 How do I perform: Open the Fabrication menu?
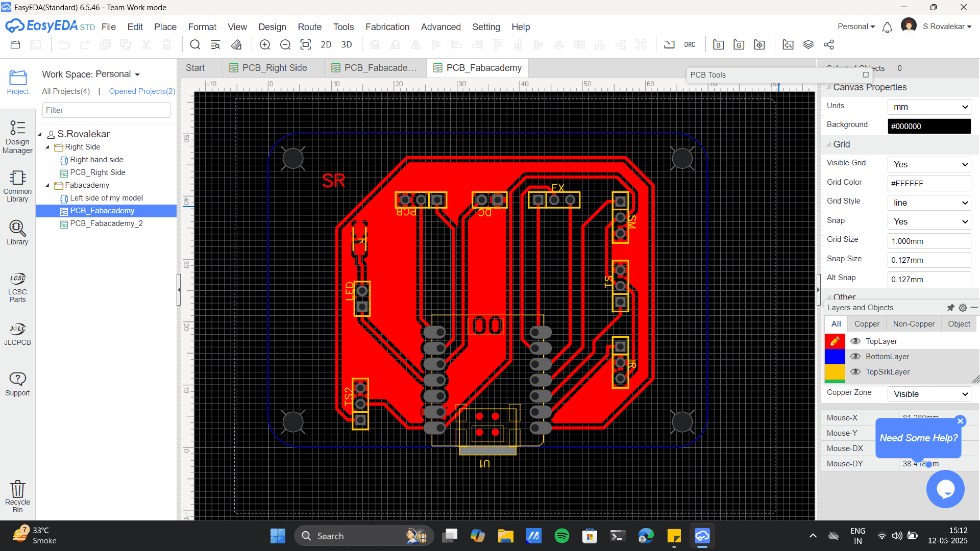pos(387,27)
